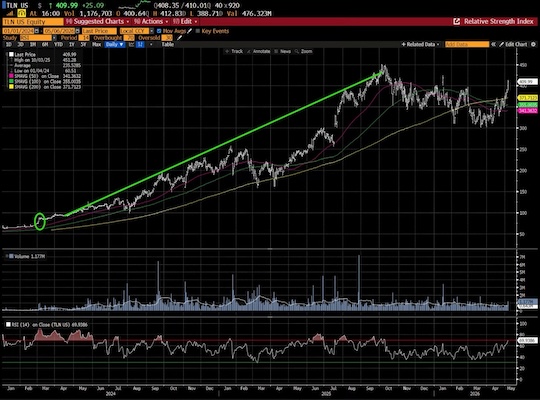Click the Oversold value field 30

tap(167, 38)
